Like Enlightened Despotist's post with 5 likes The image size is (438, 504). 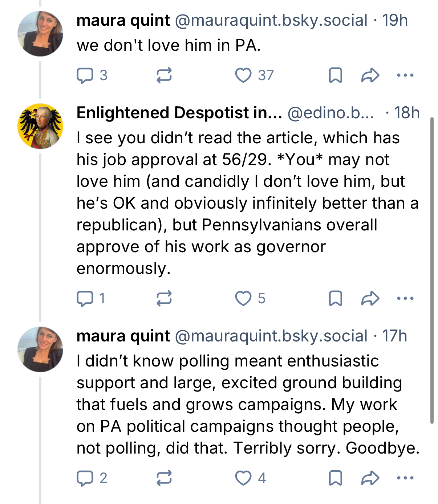pyautogui.click(x=243, y=299)
